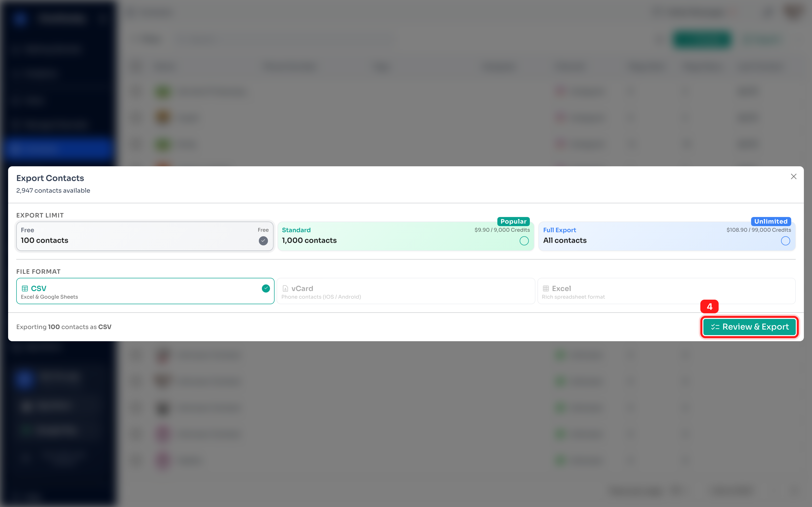Click the $108.90 / 99,000 Credits price
812x507 pixels.
759,230
